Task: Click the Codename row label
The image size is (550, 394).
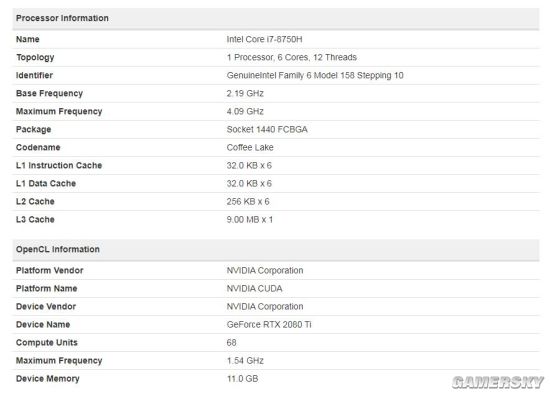Action: point(38,147)
